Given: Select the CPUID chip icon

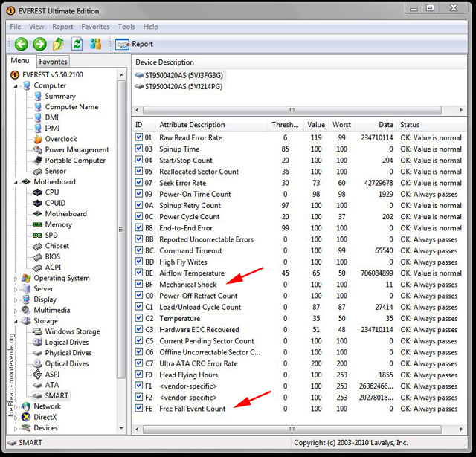Looking at the screenshot, I should tap(38, 203).
